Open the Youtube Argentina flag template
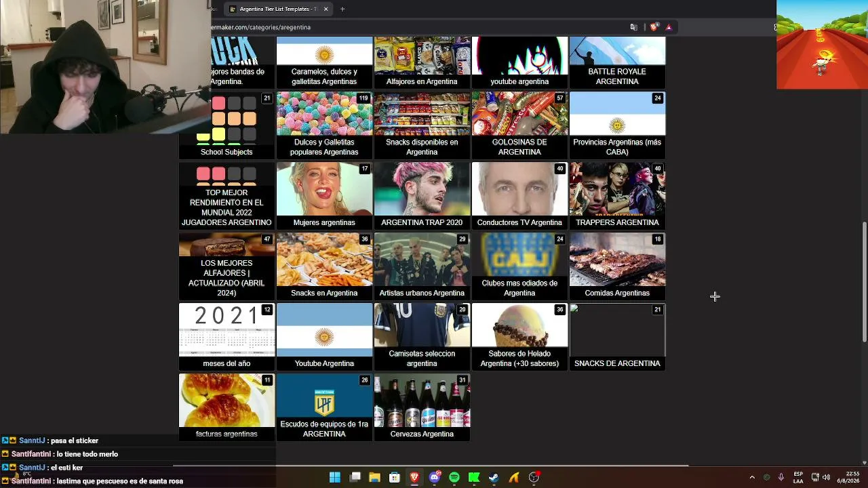The image size is (868, 488). pos(324,336)
